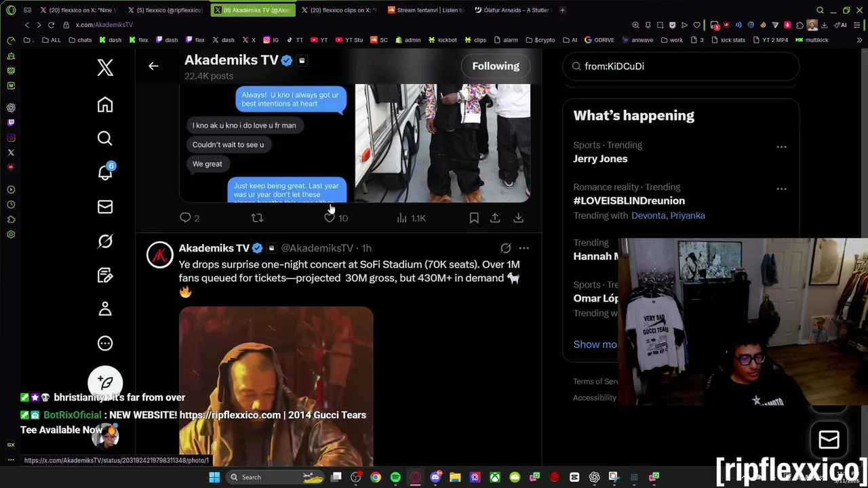Click Grok explain icon on Ye post
The width and height of the screenshot is (868, 488).
[506, 248]
